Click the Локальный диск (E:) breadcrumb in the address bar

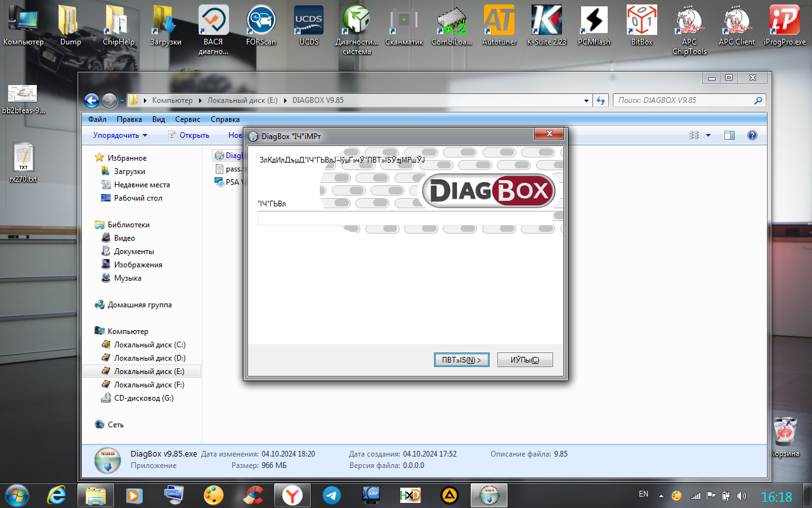(241, 100)
